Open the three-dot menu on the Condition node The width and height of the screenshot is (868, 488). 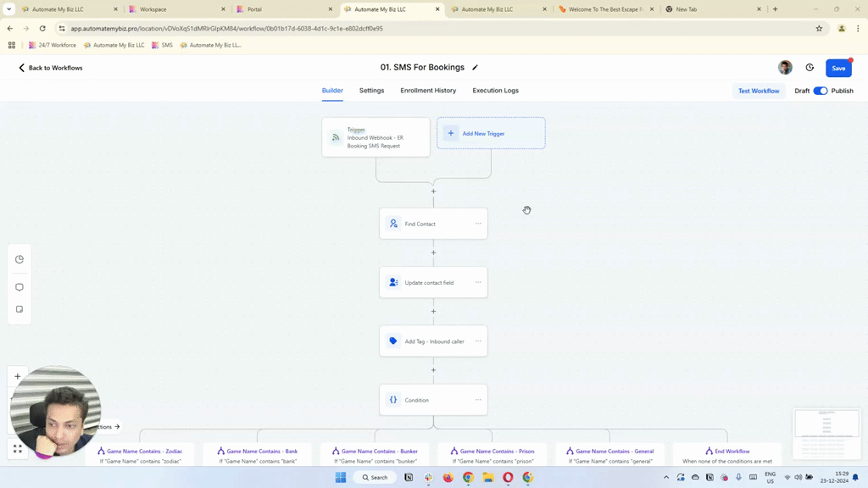(476, 399)
